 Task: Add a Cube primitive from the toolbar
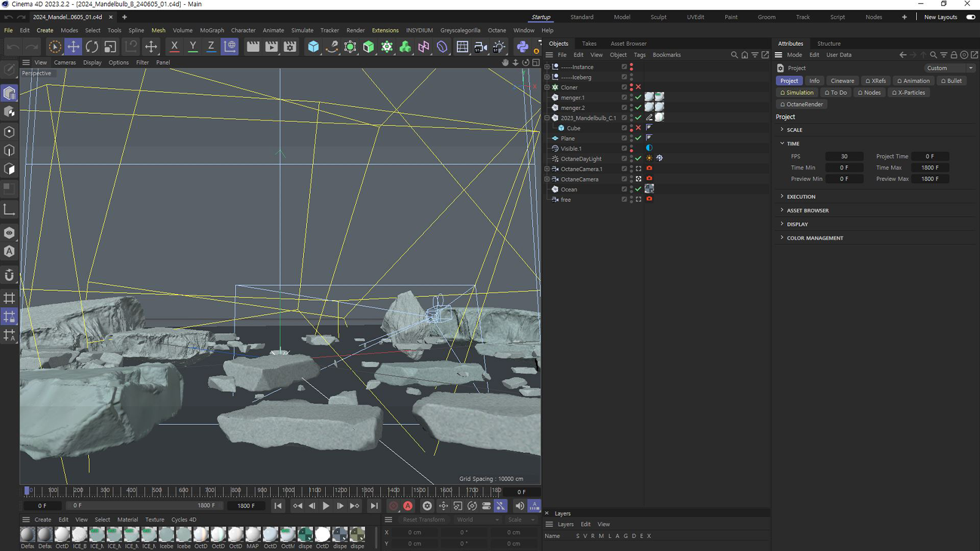pos(313,47)
